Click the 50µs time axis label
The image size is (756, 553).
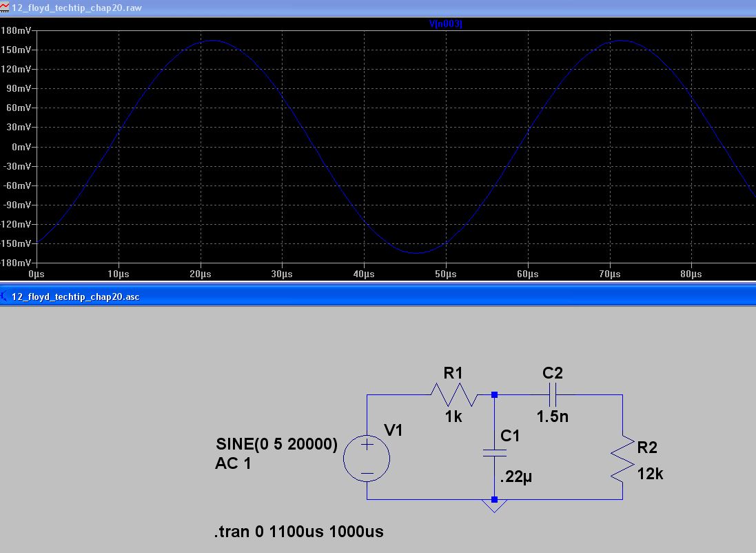pyautogui.click(x=445, y=274)
